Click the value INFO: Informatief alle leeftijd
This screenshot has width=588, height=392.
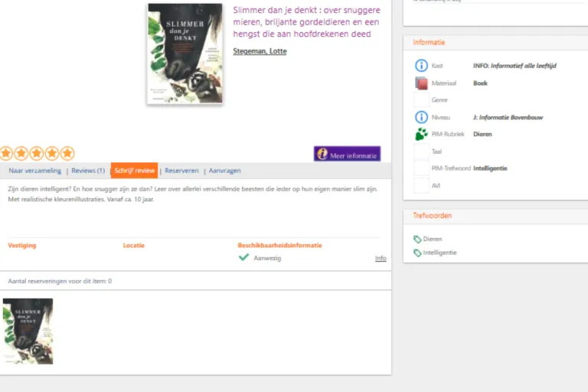[514, 66]
